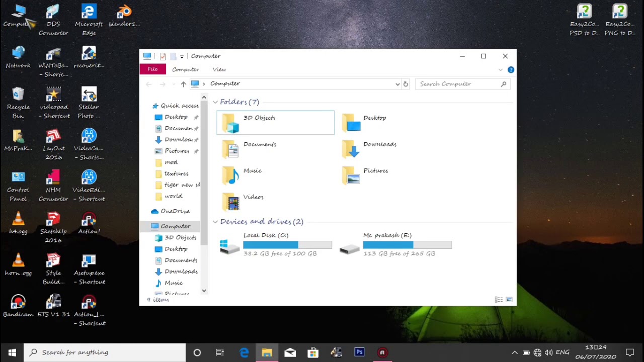Select SketchUp 2016 desktop icon
644x362 pixels.
click(53, 228)
